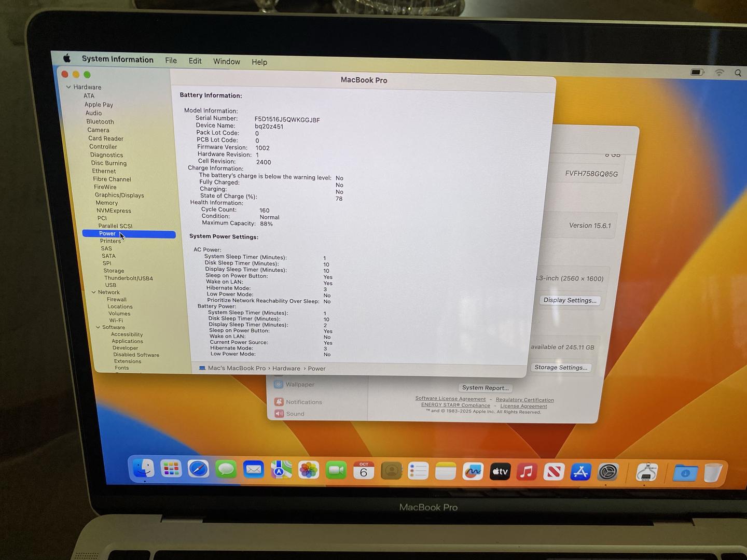Select Volumes under Network in sidebar

[x=119, y=313]
